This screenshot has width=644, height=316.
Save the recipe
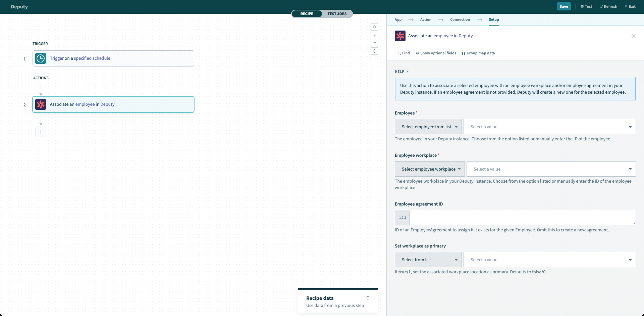click(563, 6)
